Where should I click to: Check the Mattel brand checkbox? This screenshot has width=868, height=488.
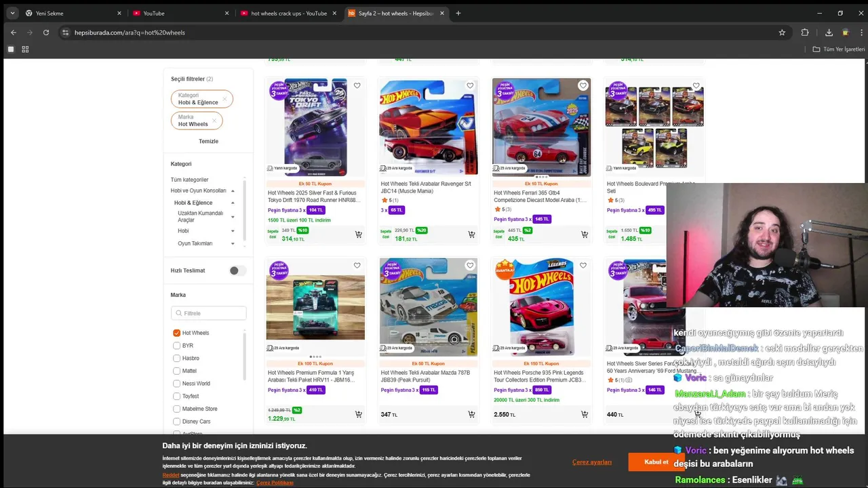(x=176, y=371)
